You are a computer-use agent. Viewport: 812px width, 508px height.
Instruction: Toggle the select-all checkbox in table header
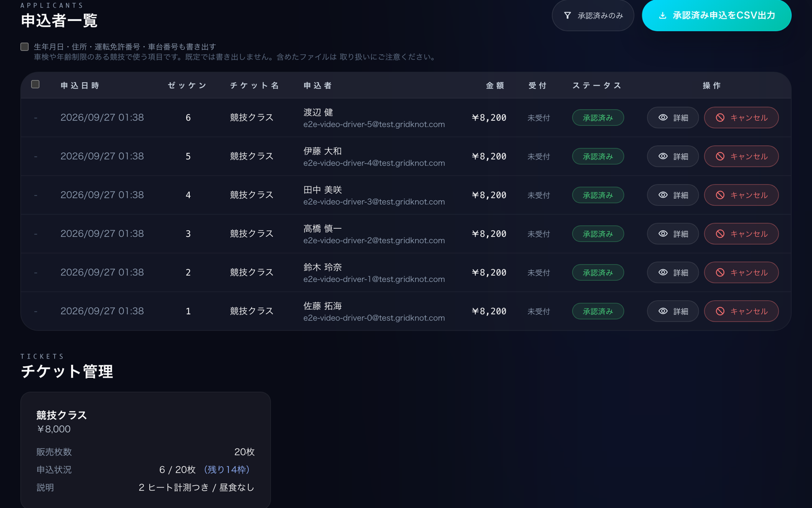click(35, 84)
